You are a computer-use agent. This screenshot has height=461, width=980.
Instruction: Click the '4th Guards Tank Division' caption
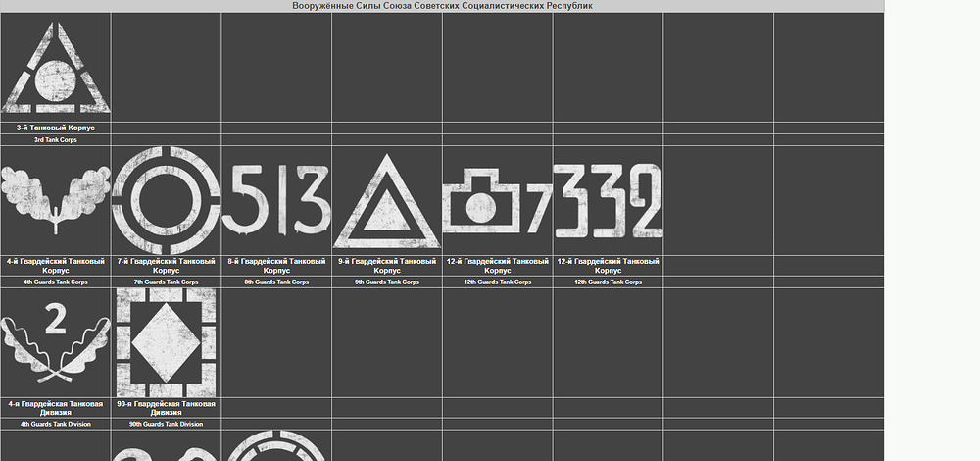pyautogui.click(x=56, y=424)
